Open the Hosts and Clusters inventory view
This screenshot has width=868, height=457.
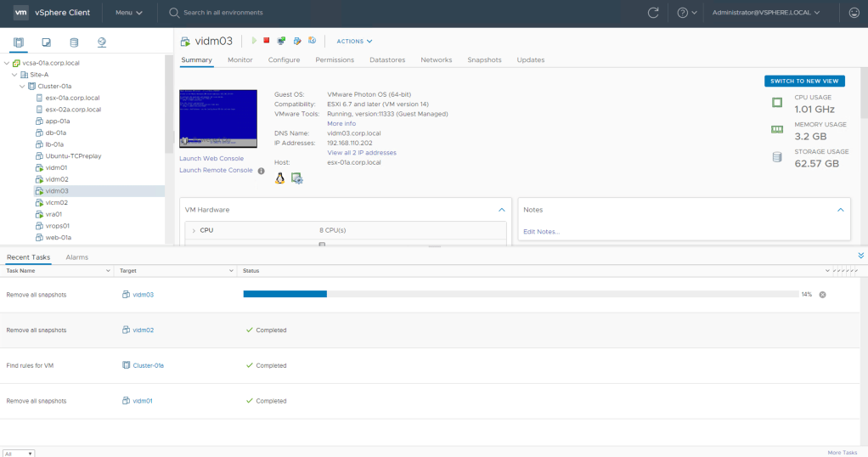(19, 42)
